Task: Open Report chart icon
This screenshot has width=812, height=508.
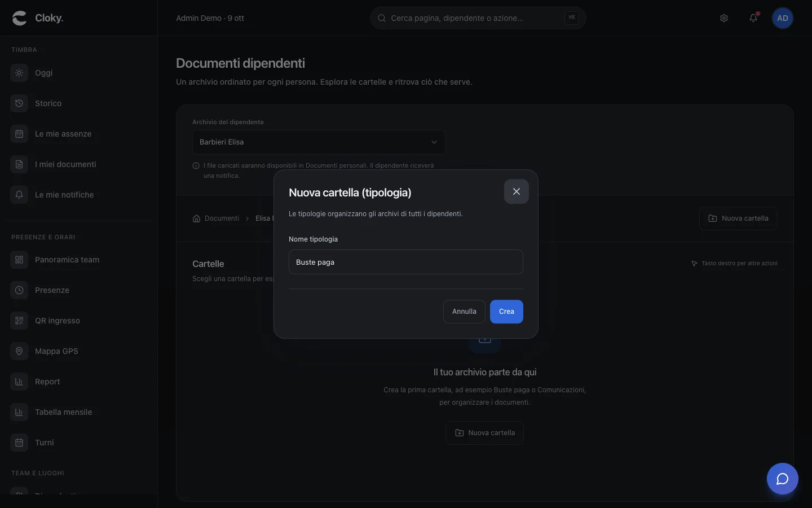Action: 19,382
